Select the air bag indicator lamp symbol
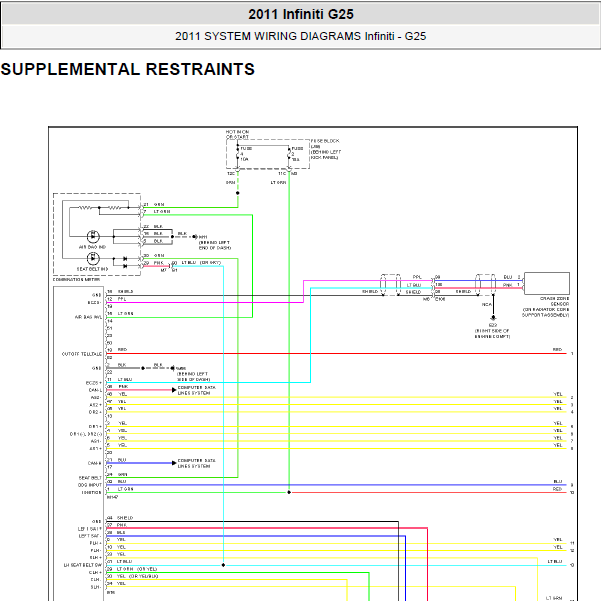Image resolution: width=601 pixels, height=601 pixels. tap(93, 236)
